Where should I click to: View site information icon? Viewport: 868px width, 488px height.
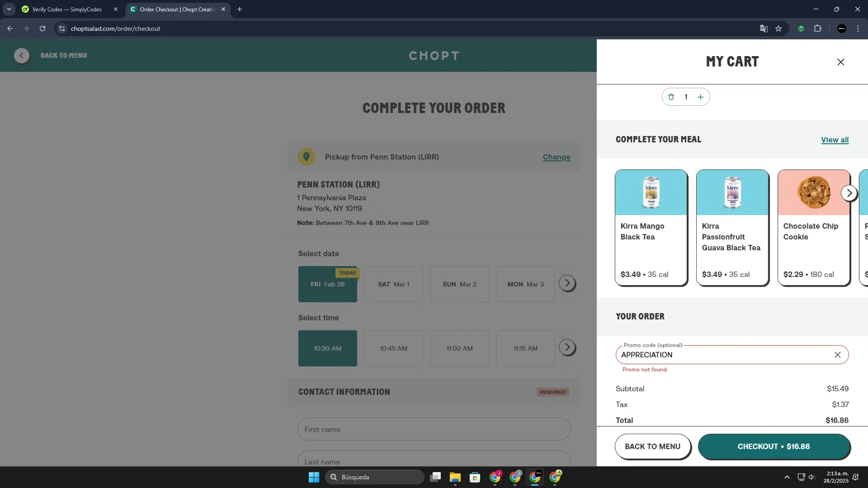(62, 28)
